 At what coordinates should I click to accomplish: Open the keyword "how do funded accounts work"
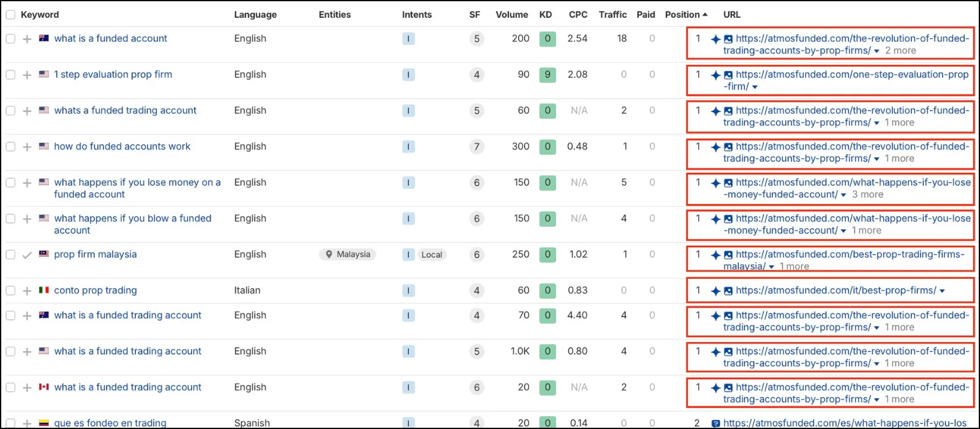coord(122,146)
